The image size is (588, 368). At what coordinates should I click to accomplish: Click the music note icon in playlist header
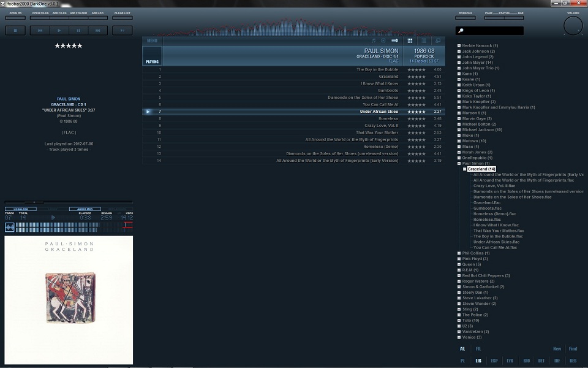374,40
